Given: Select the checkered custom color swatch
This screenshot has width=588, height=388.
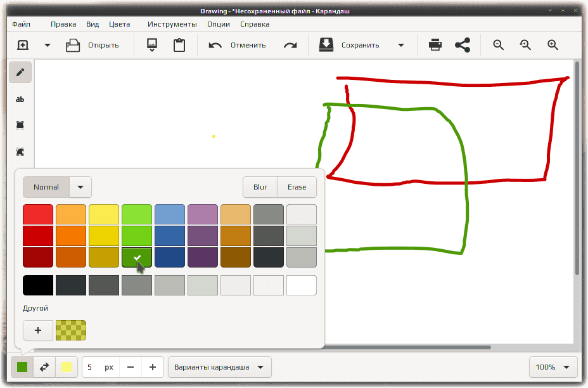Looking at the screenshot, I should tap(71, 330).
